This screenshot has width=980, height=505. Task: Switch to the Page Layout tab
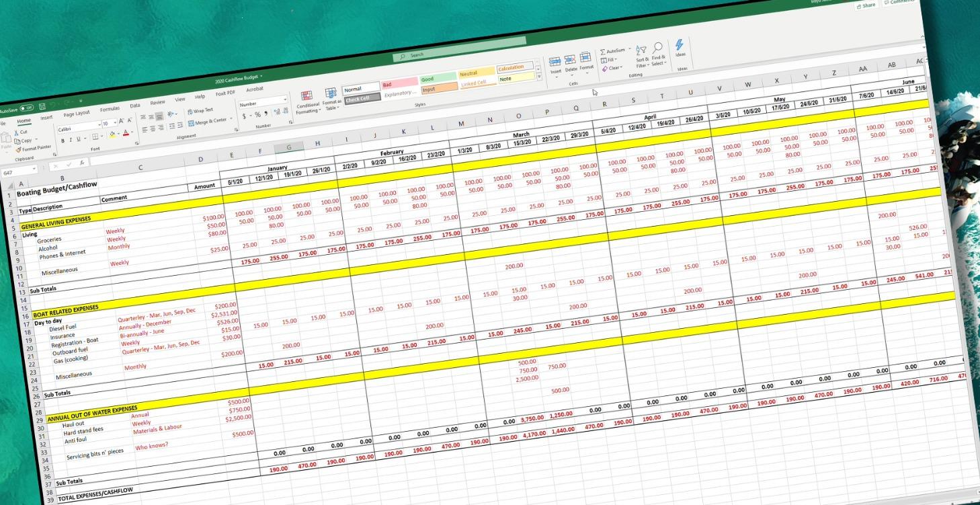click(77, 113)
